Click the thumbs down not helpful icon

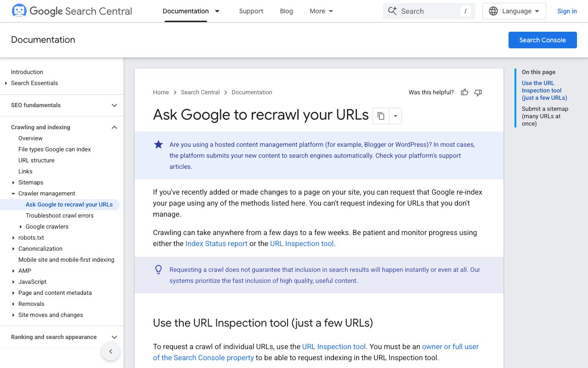point(478,92)
